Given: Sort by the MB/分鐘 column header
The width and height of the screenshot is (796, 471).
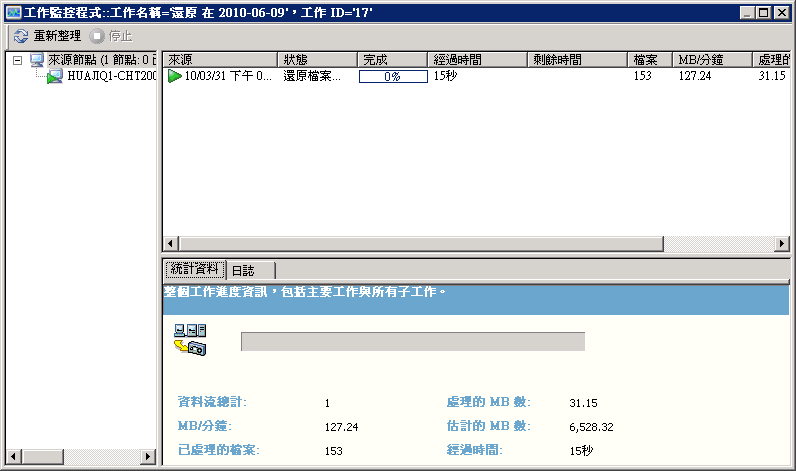Looking at the screenshot, I should [712, 60].
